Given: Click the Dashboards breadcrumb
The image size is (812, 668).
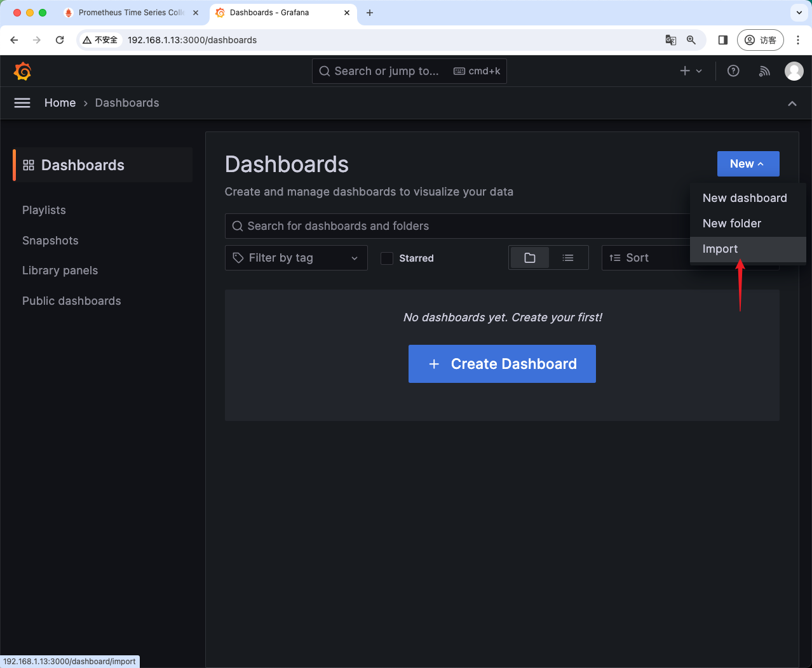Looking at the screenshot, I should coord(127,103).
